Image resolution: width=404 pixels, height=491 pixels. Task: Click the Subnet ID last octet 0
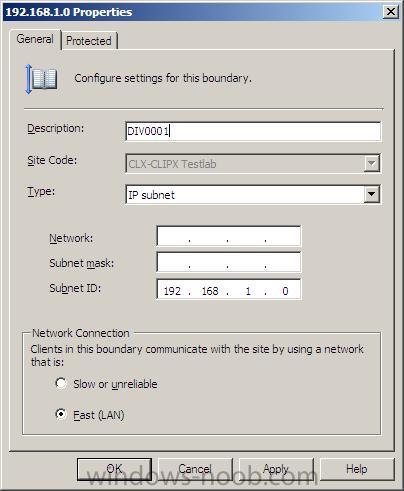(x=285, y=291)
